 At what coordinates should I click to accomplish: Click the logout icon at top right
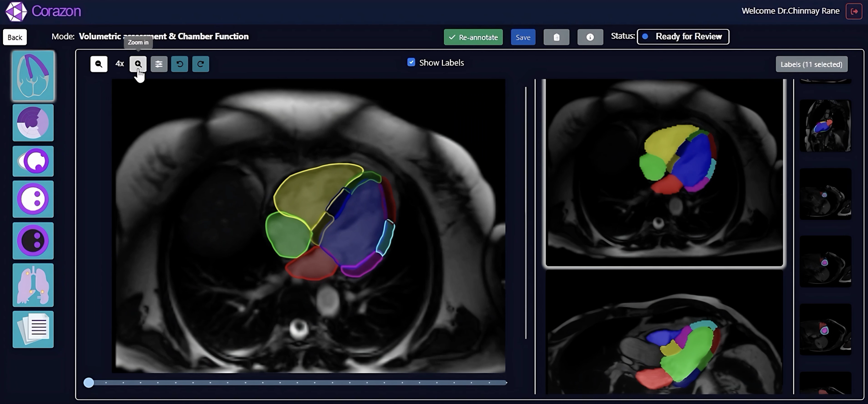[854, 11]
